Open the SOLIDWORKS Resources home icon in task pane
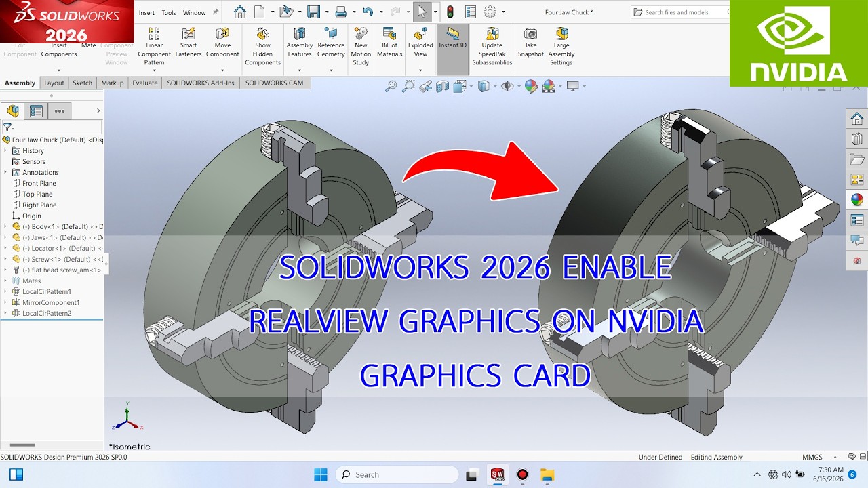This screenshot has height=488, width=868. click(x=857, y=119)
